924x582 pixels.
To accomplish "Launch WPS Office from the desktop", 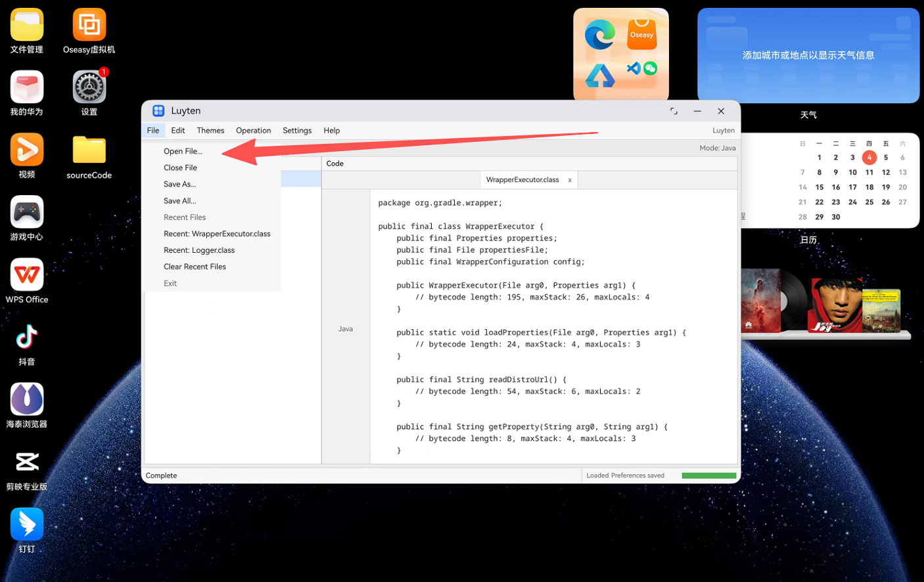I will tap(27, 275).
